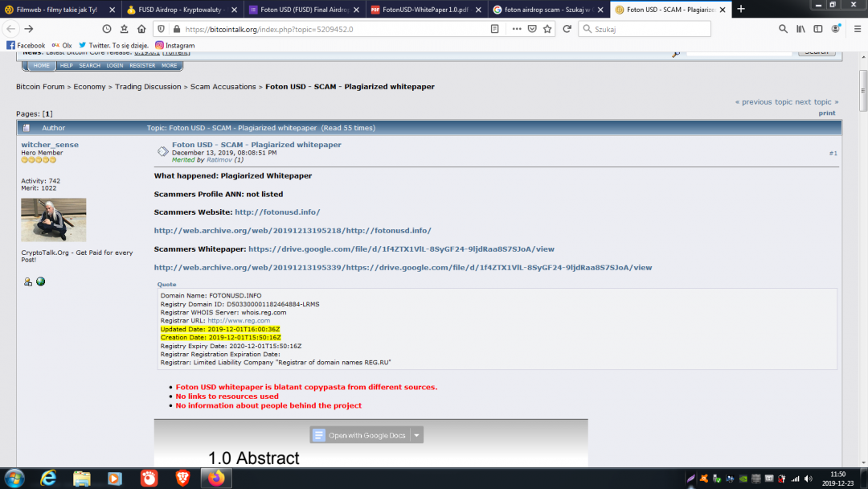
Task: Open the page actions ellipsis menu
Action: tap(517, 28)
